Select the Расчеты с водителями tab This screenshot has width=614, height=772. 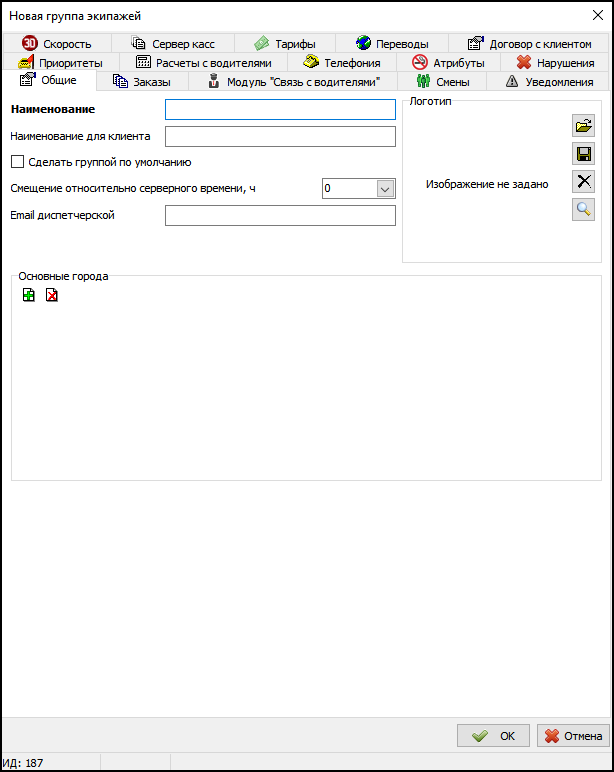203,63
